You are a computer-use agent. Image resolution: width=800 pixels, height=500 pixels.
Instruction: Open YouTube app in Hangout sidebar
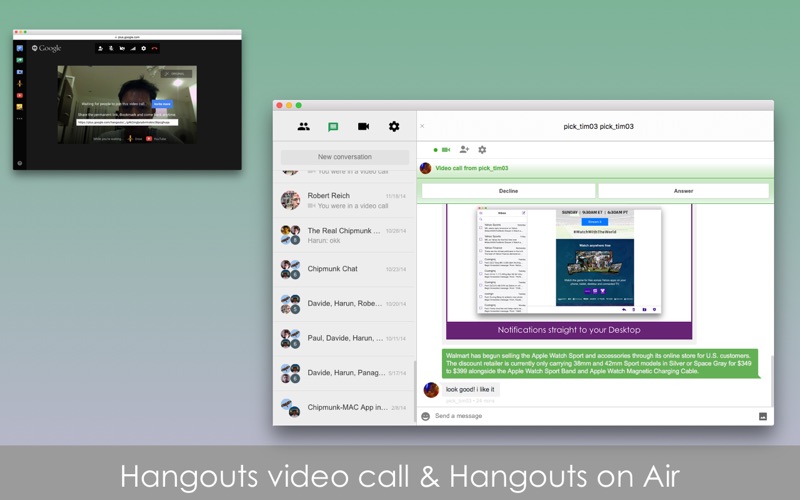(19, 95)
